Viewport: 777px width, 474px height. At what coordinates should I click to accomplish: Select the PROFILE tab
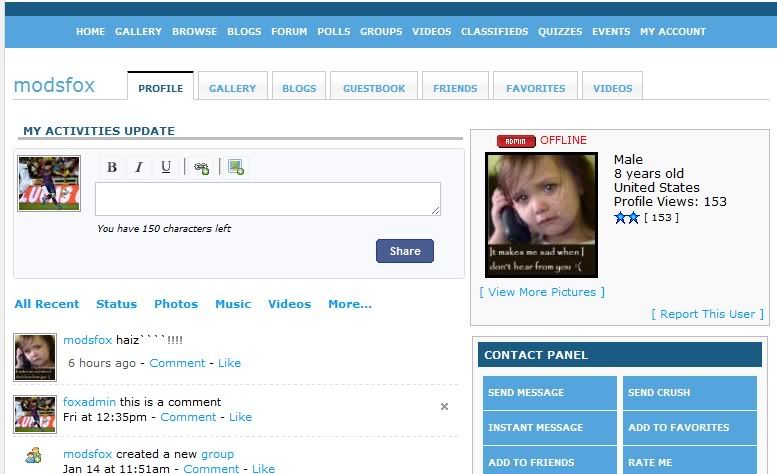161,86
